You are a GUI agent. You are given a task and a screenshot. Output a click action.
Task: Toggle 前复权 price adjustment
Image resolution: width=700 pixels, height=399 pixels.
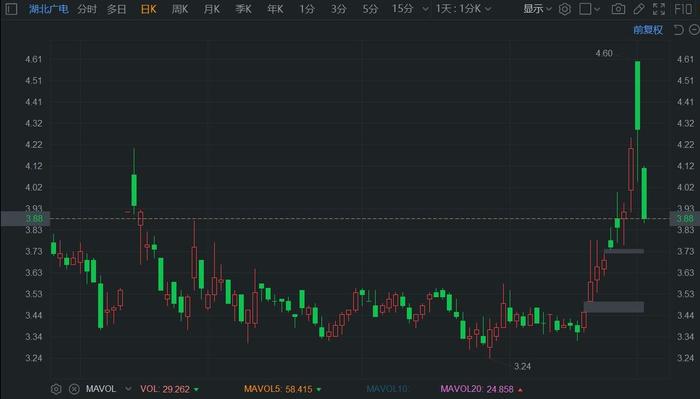[x=648, y=30]
